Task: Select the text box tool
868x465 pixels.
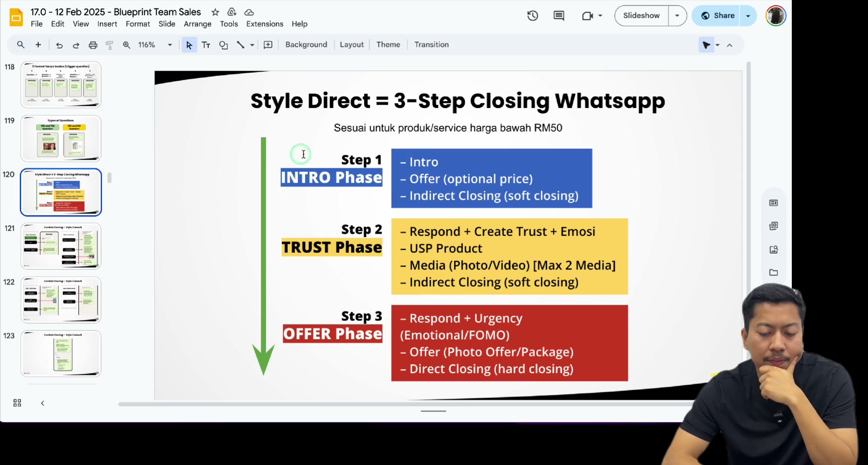Action: (x=206, y=45)
